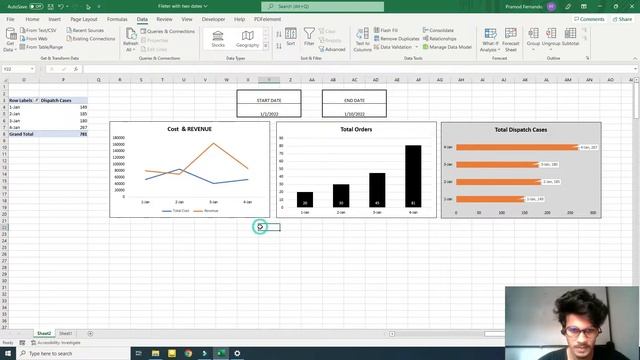640x360 pixels.
Task: Open Chrome from the taskbar
Action: (188, 353)
